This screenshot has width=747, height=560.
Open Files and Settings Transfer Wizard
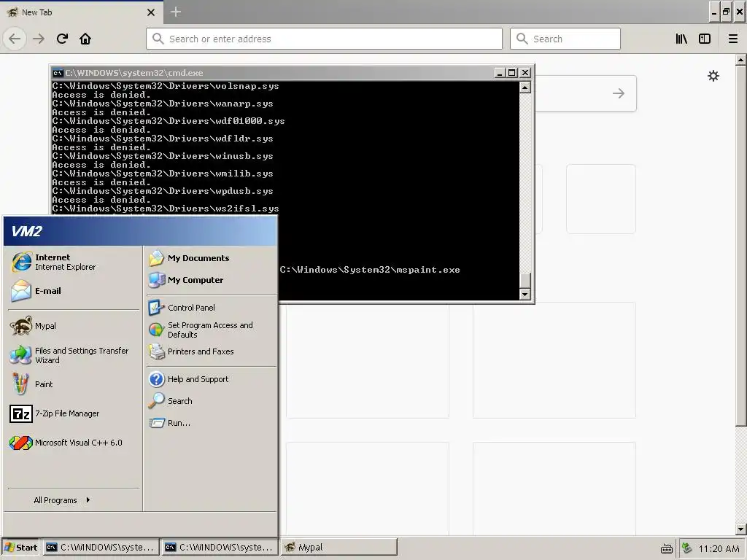(74, 355)
